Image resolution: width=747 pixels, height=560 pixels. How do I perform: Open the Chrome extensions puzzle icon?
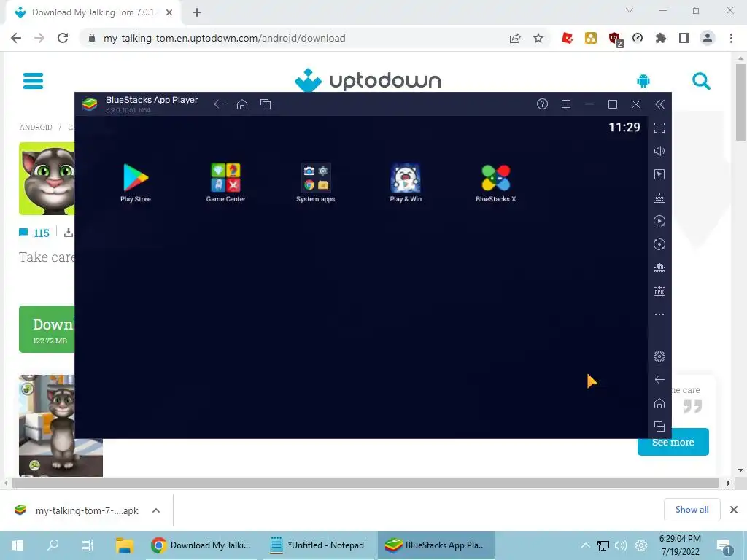pyautogui.click(x=661, y=38)
